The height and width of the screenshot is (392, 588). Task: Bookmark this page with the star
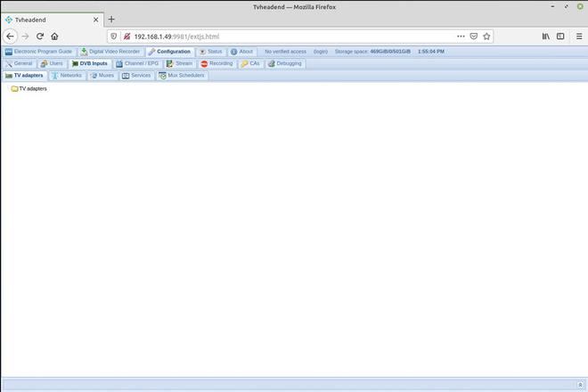[x=486, y=37]
